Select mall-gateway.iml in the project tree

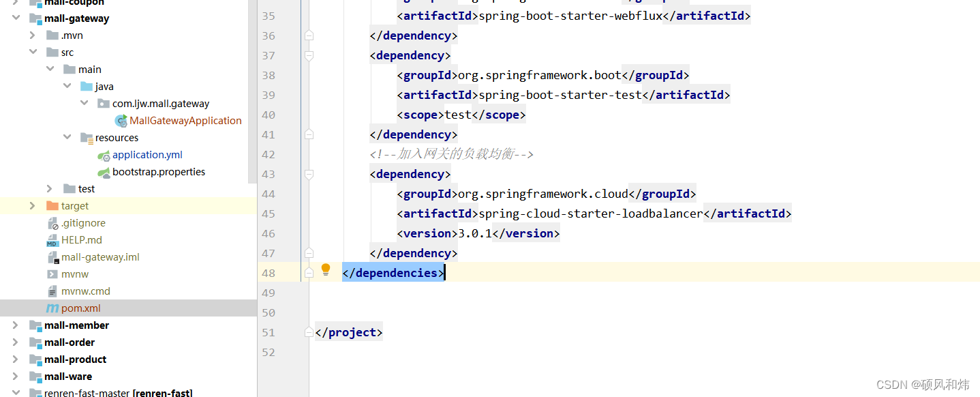click(100, 257)
